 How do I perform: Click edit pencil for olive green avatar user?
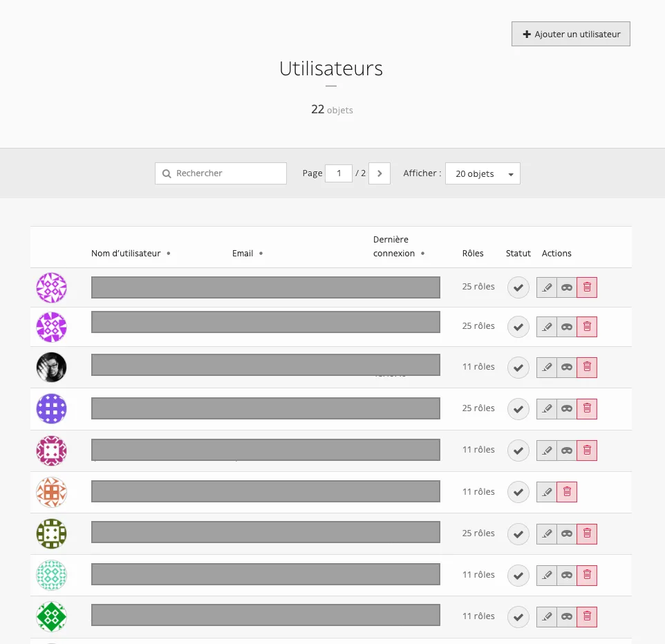pyautogui.click(x=546, y=533)
